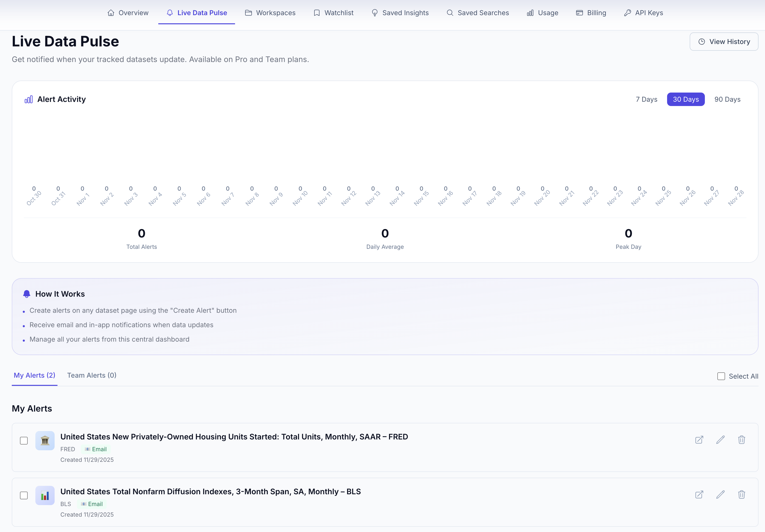Screen dimensions: 765x532
Task: Open FRED alert with external link icon
Action: [699, 440]
